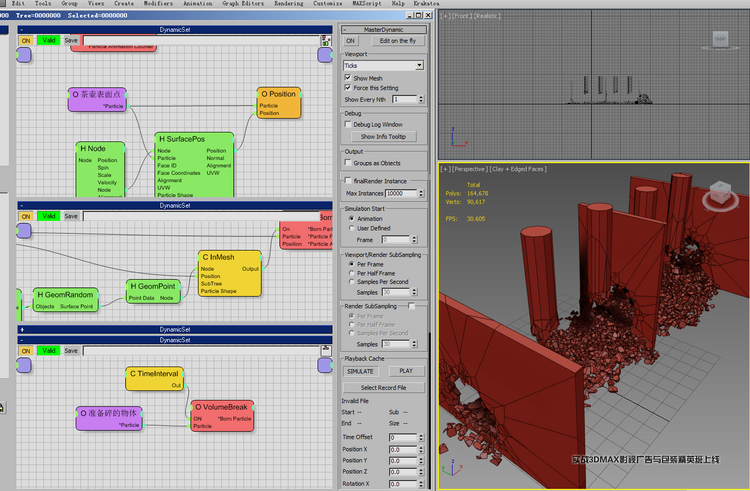This screenshot has width=750, height=491.
Task: Adjust Time Offset spinner arrows
Action: pos(421,437)
